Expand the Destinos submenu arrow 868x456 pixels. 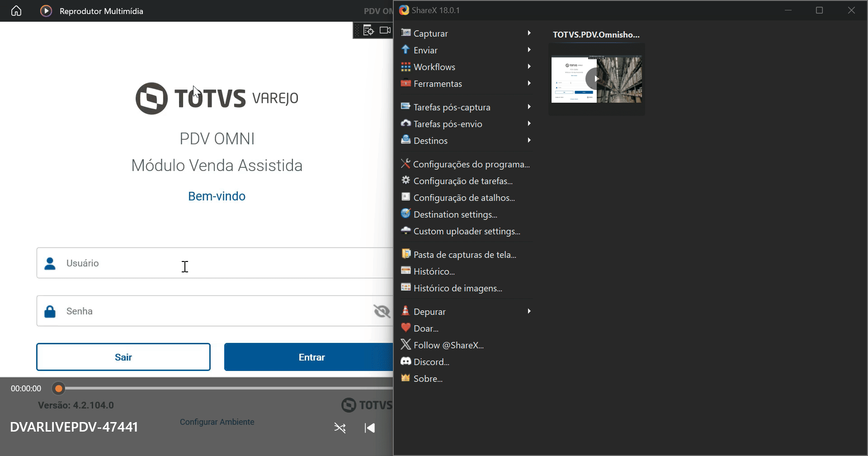pyautogui.click(x=529, y=140)
